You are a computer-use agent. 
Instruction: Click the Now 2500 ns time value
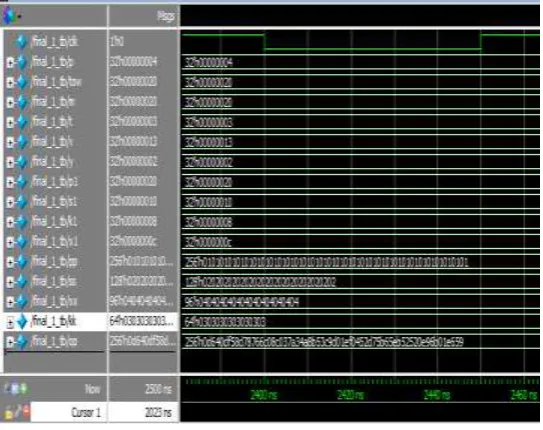158,389
